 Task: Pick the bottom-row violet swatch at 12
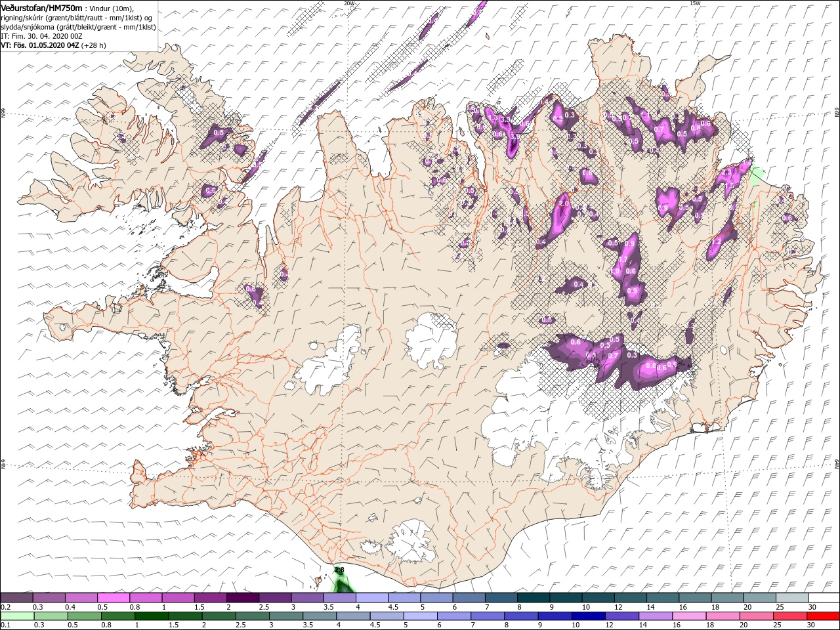(x=621, y=616)
